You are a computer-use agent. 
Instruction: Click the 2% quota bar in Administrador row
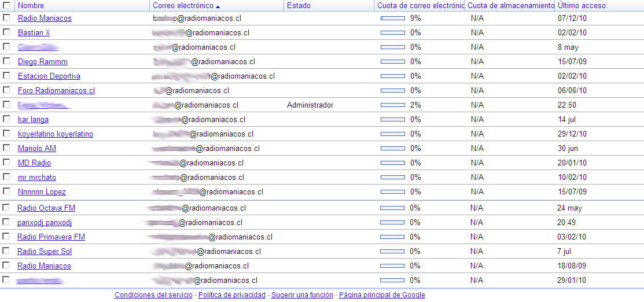coord(393,105)
